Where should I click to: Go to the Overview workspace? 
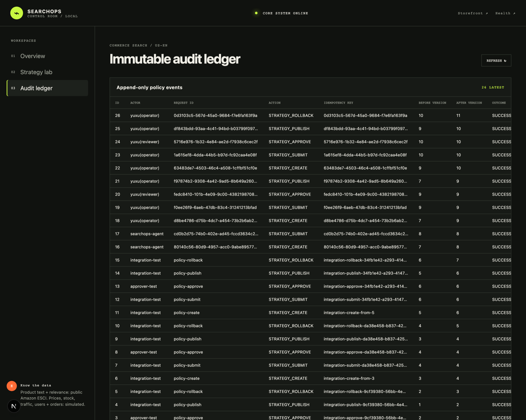coord(47,56)
